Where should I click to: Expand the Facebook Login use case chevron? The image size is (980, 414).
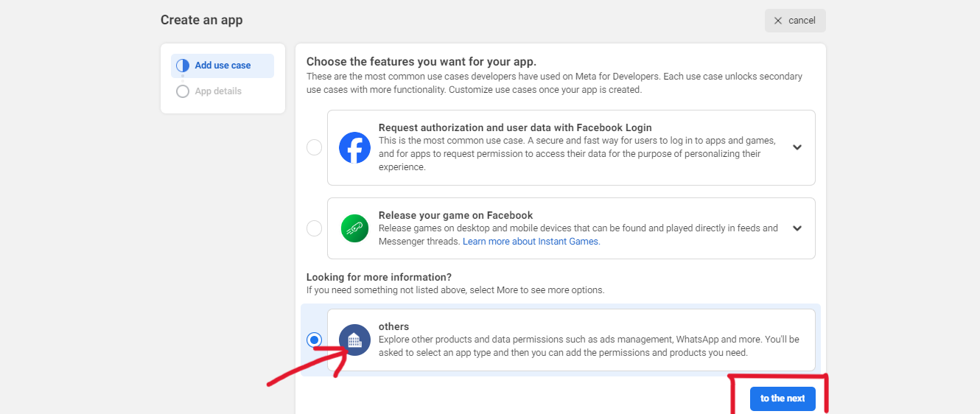click(x=797, y=147)
